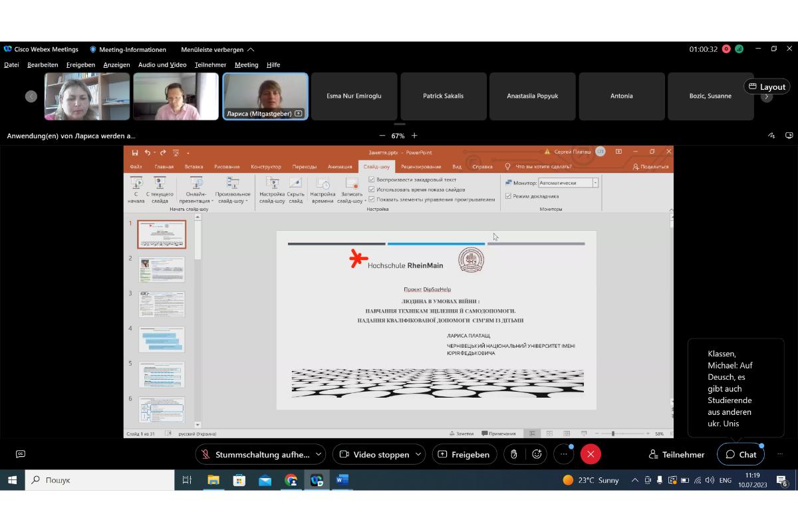Click Video stoppen button
The image size is (798, 532).
tap(374, 454)
